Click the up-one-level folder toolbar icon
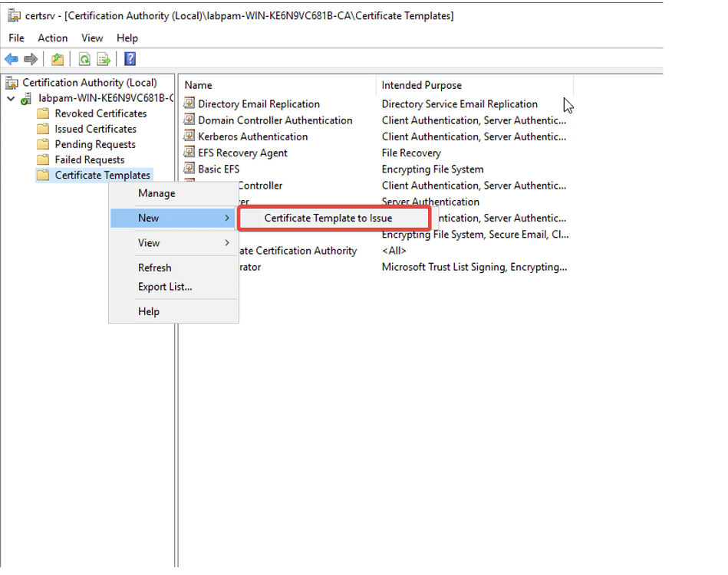Screen dimensions: 728x575 [58, 58]
